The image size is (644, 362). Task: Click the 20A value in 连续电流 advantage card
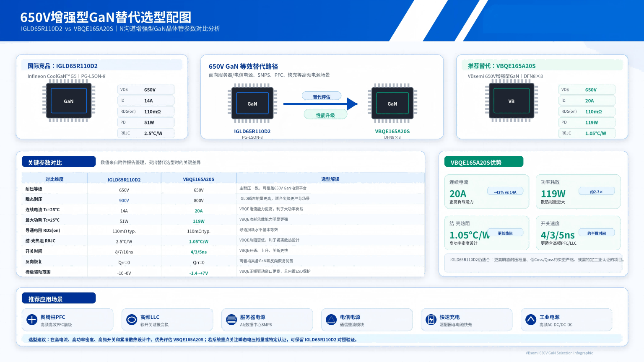click(458, 194)
